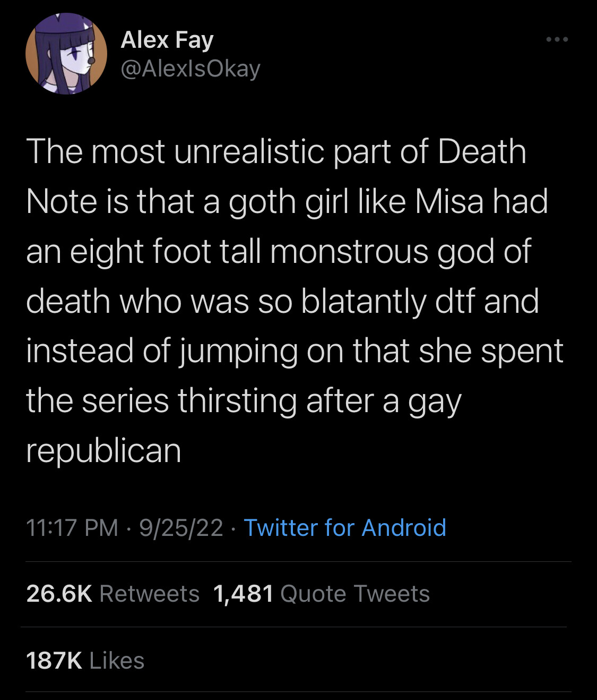This screenshot has width=597, height=700.
Task: Click the 187K likes count number
Action: tap(54, 661)
